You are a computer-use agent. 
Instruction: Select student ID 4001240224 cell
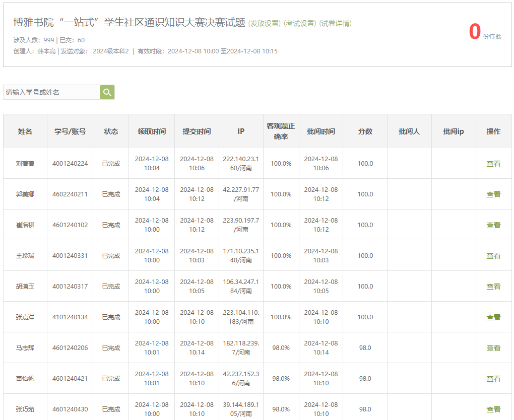tap(70, 164)
